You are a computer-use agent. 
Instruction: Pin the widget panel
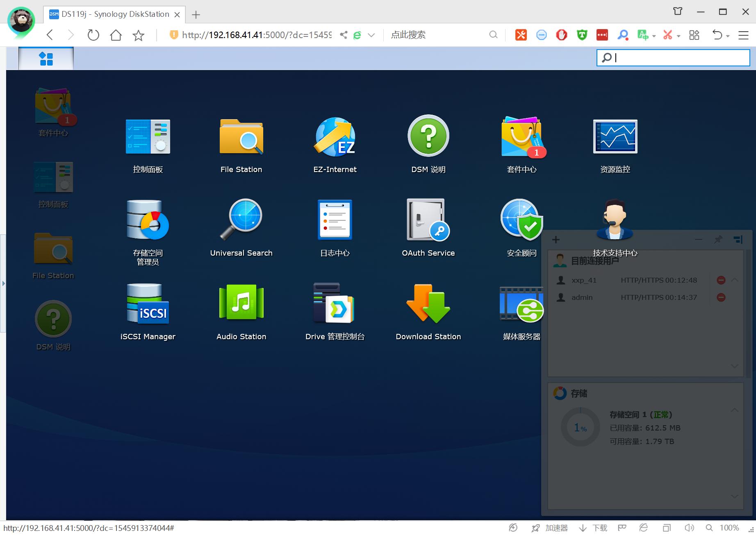click(718, 240)
